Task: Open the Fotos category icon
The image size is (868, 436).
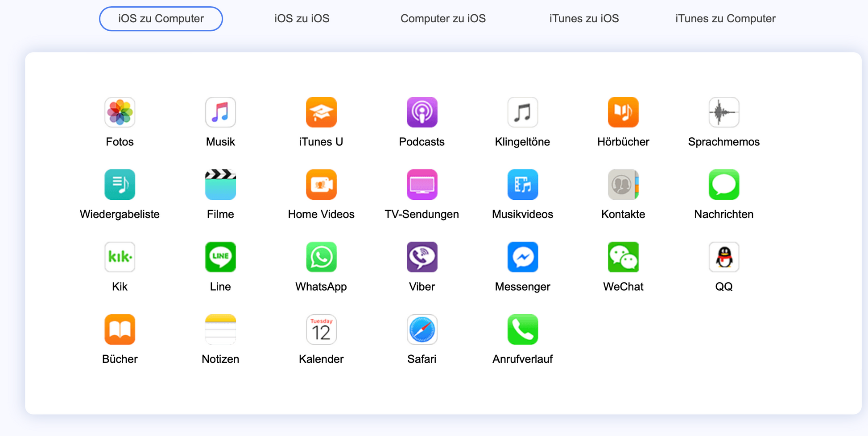Action: 120,112
